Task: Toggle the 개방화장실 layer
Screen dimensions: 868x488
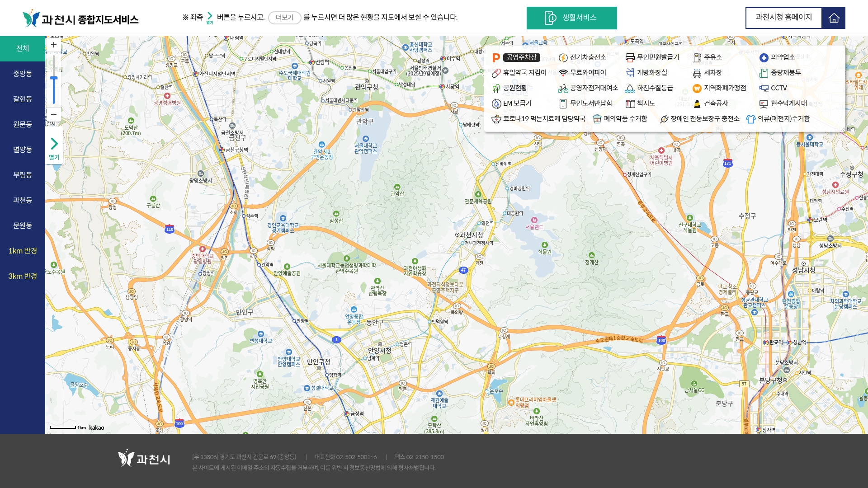Action: pos(646,73)
